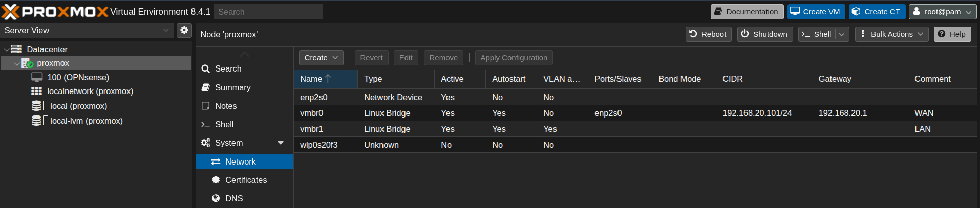This screenshot has height=208, width=980.
Task: Click the Proxmox logo icon
Action: click(10, 11)
